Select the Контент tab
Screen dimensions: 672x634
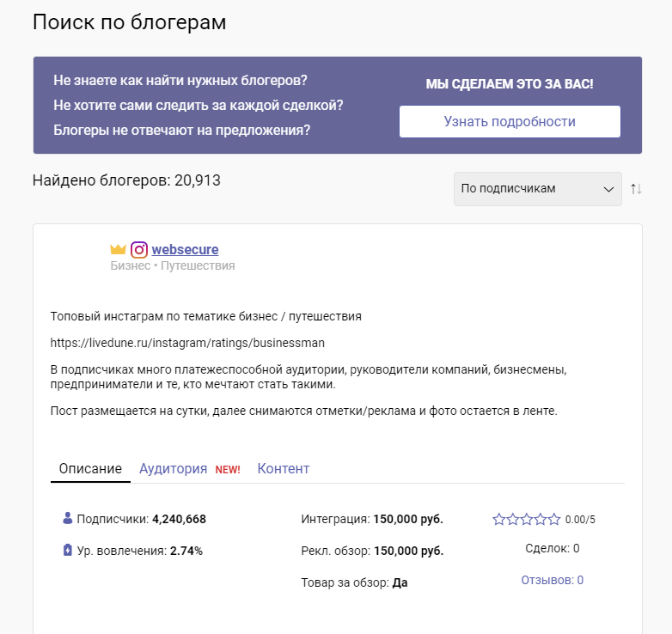coord(283,469)
